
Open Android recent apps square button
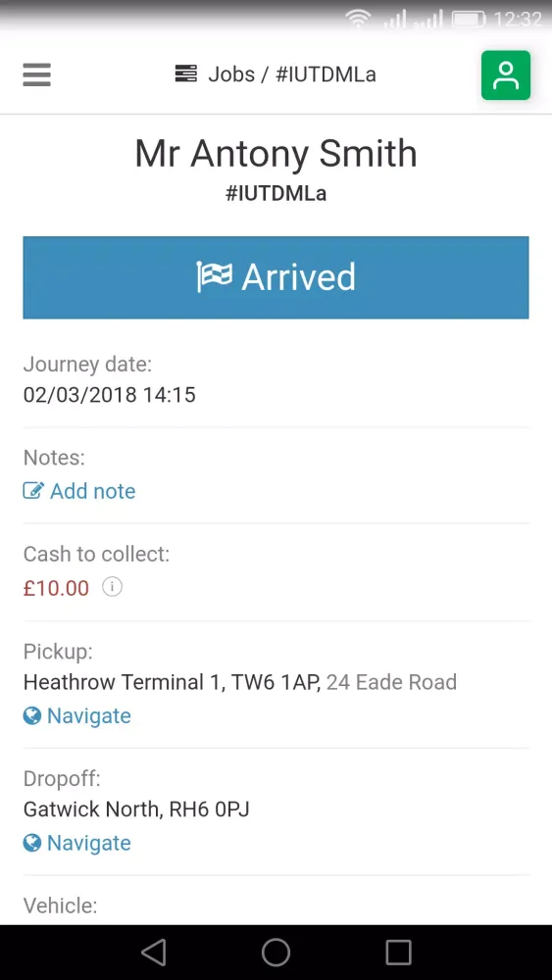coord(398,953)
